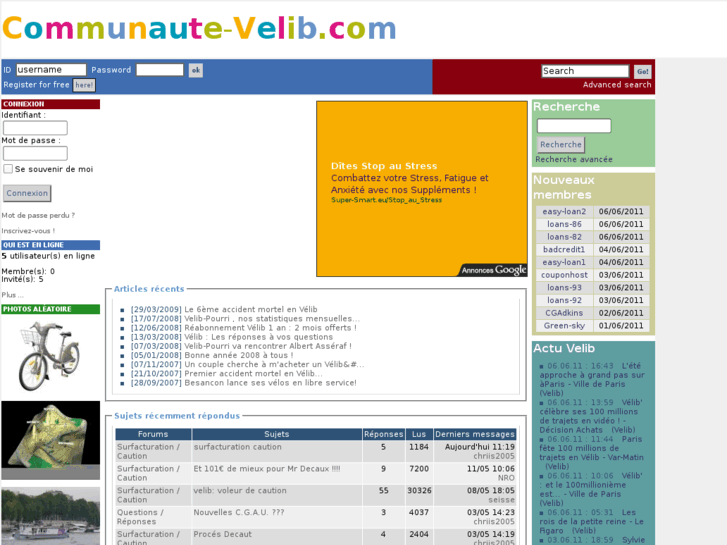This screenshot has width=727, height=545.
Task: Open the 'Questions / Réponses' forum link
Action: click(x=140, y=517)
